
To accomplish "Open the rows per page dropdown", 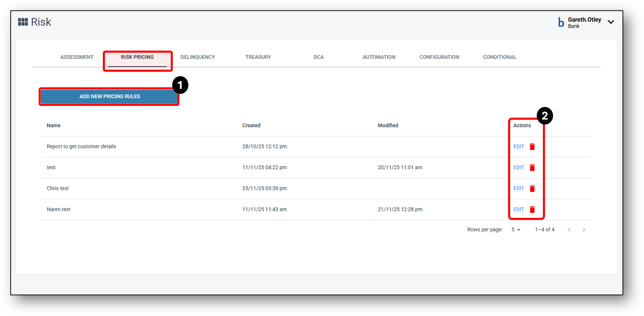I will coord(515,229).
